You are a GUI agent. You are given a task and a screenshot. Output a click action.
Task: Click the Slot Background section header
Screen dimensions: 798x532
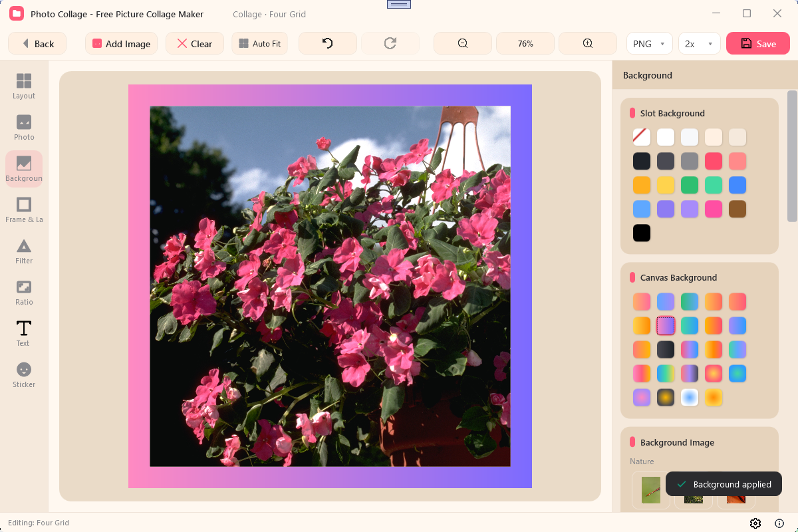(672, 113)
